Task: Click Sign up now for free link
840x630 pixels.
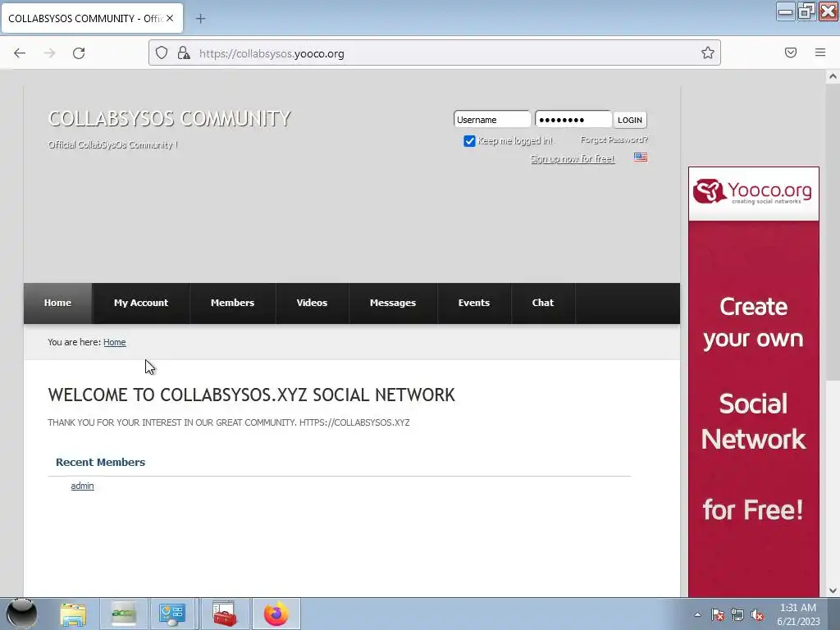Action: (x=573, y=158)
